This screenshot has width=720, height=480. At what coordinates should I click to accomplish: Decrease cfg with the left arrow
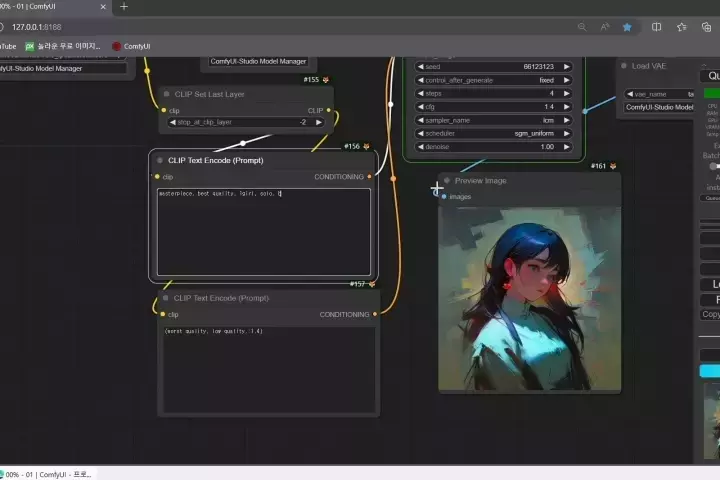coord(420,107)
